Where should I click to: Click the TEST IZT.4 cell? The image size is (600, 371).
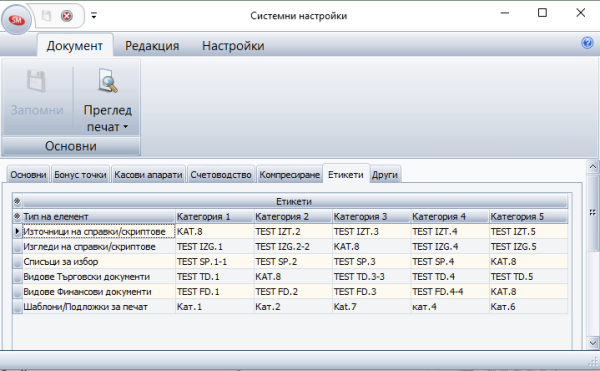coord(450,231)
